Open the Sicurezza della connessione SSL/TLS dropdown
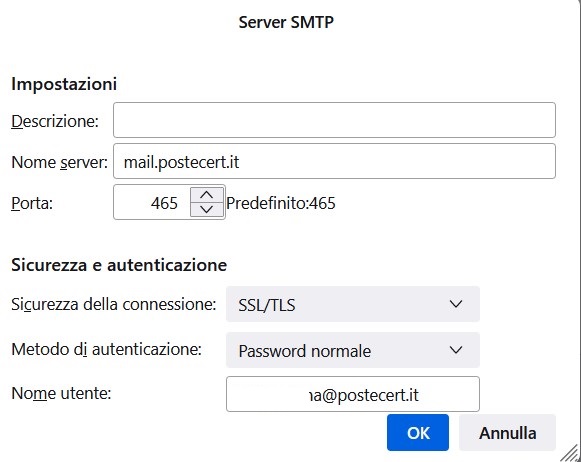Screen dimensions: 581x462 click(353, 304)
